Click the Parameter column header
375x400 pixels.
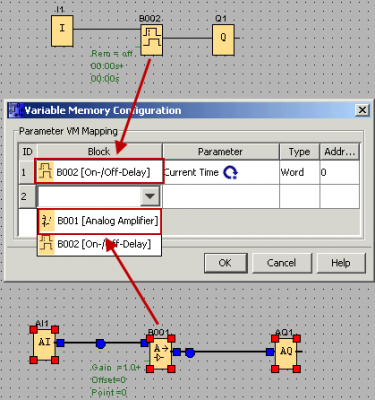click(221, 152)
